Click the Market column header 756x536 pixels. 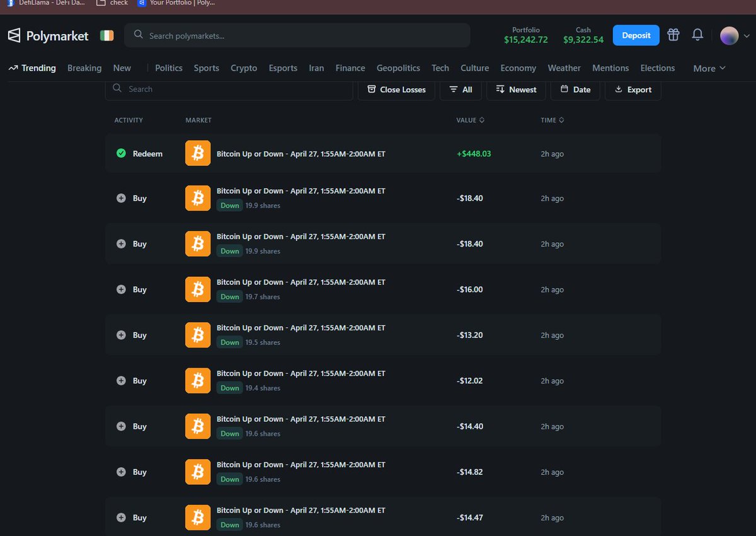coord(198,120)
